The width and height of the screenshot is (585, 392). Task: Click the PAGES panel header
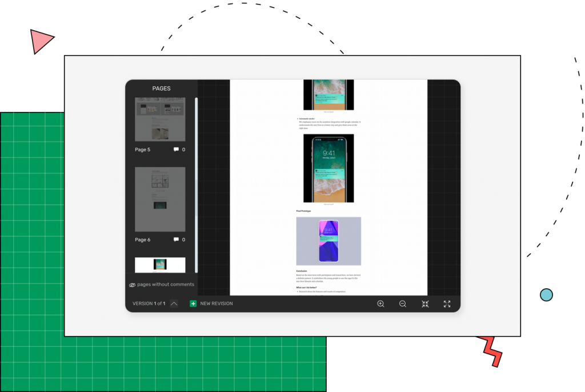[x=161, y=88]
